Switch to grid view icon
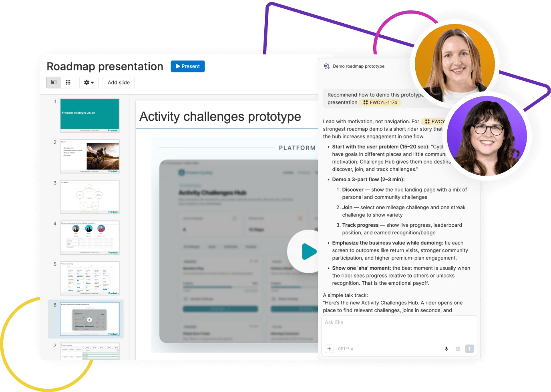The image size is (551, 392). tap(68, 82)
